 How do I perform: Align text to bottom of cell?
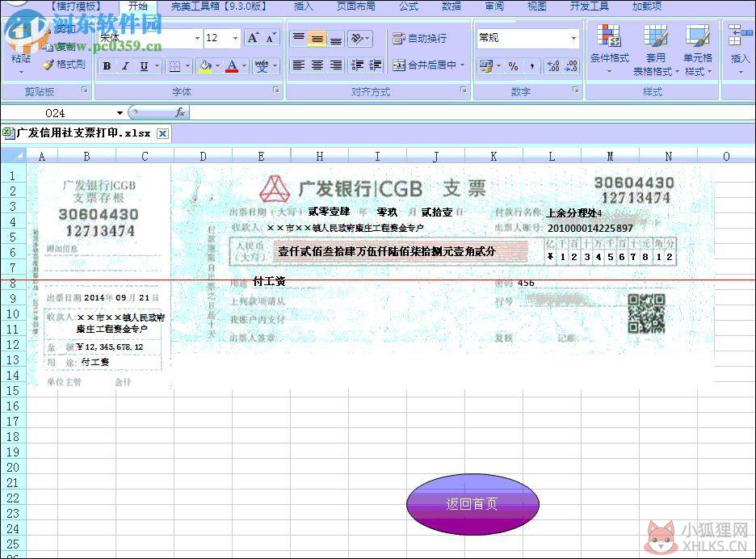pos(336,38)
